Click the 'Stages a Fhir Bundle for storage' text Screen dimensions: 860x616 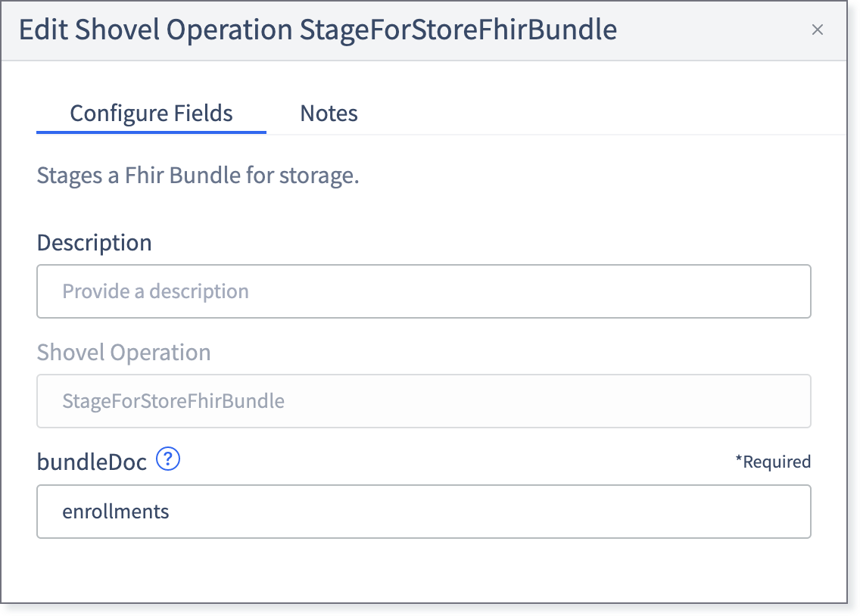point(198,176)
